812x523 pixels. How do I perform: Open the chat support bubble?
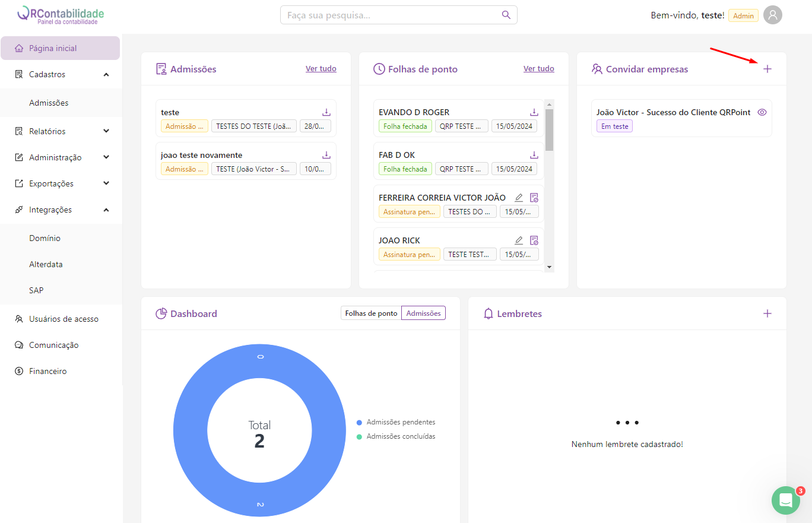(x=785, y=500)
